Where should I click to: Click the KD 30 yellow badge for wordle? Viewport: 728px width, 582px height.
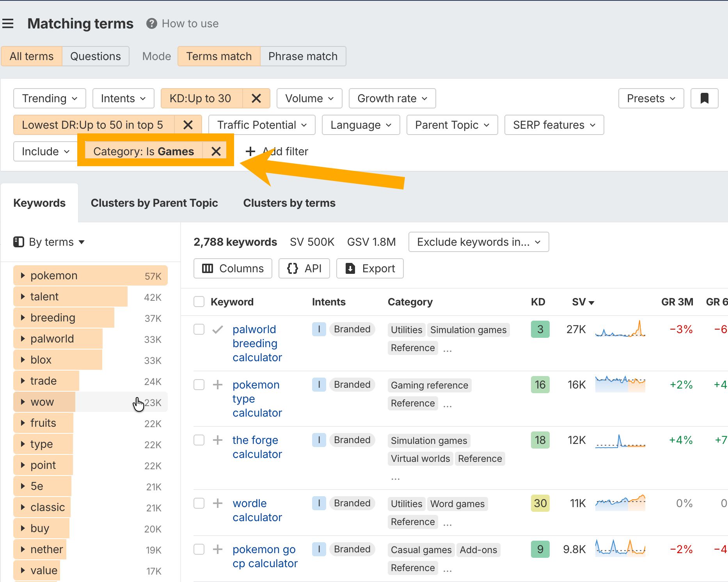[x=540, y=503]
